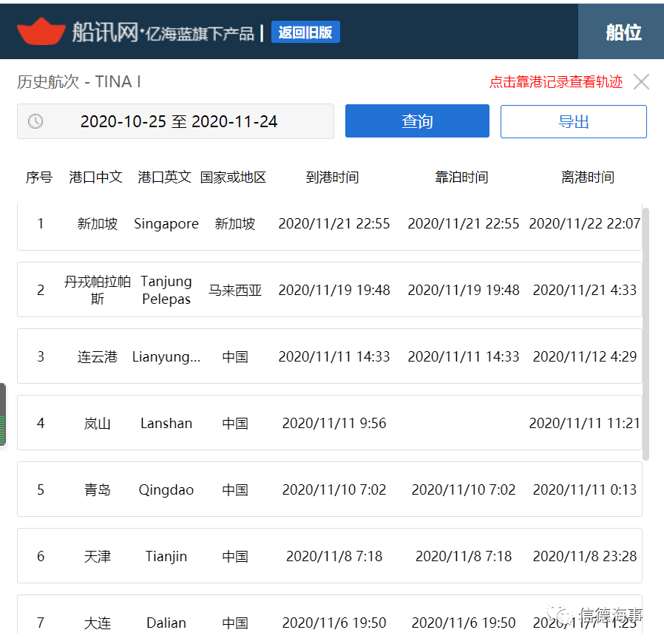This screenshot has height=644, width=664.
Task: Click the 返回旧版 button
Action: 305,33
